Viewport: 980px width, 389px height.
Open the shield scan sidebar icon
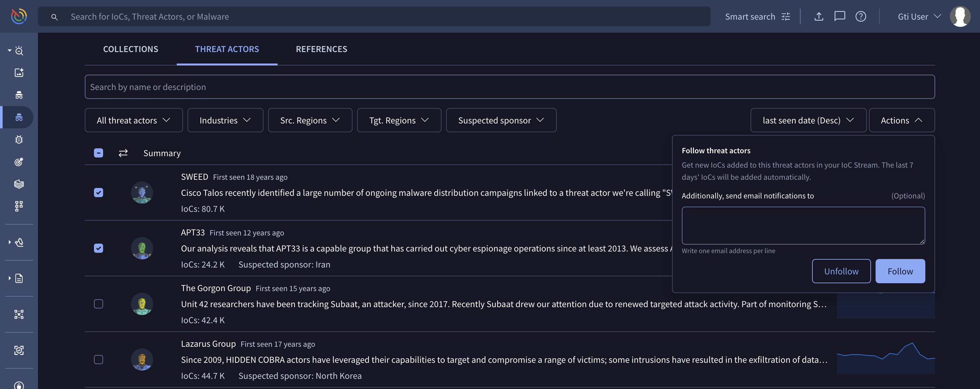(19, 350)
